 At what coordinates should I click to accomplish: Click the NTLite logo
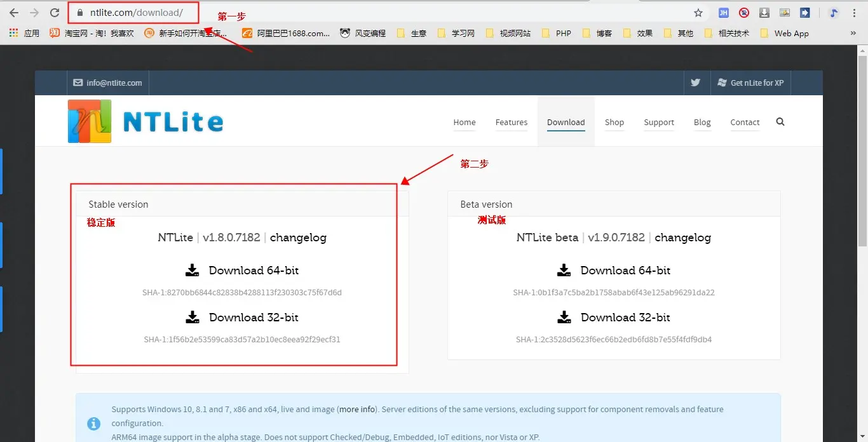(x=146, y=121)
